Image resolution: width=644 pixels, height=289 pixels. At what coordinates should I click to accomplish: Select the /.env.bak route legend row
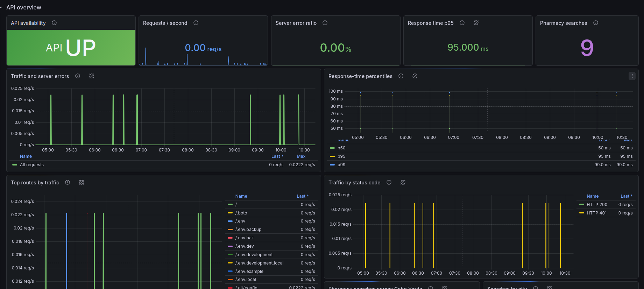pos(271,238)
